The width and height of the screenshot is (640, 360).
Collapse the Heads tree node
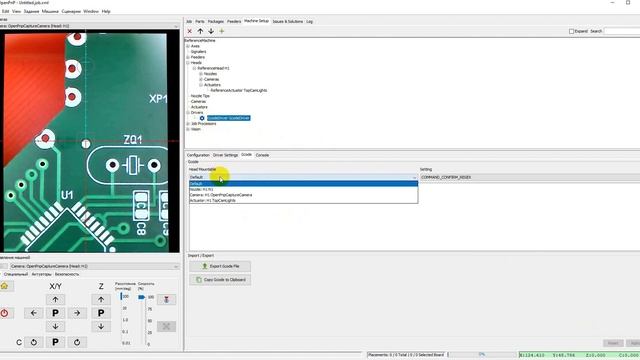tap(188, 63)
